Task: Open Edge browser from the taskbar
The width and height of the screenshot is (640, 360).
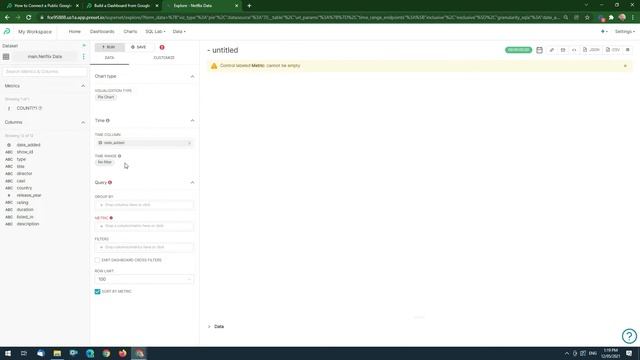Action: tap(90, 353)
